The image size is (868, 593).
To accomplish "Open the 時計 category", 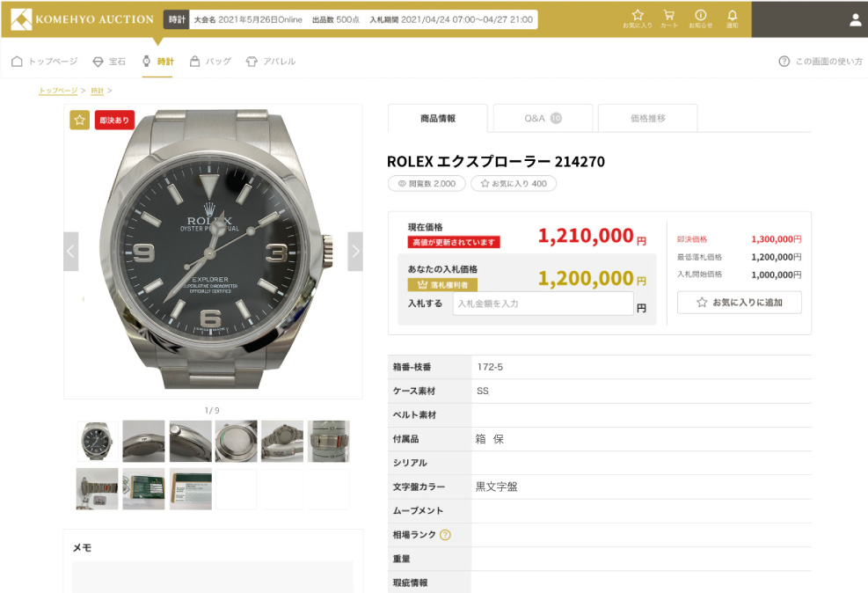I will click(157, 62).
